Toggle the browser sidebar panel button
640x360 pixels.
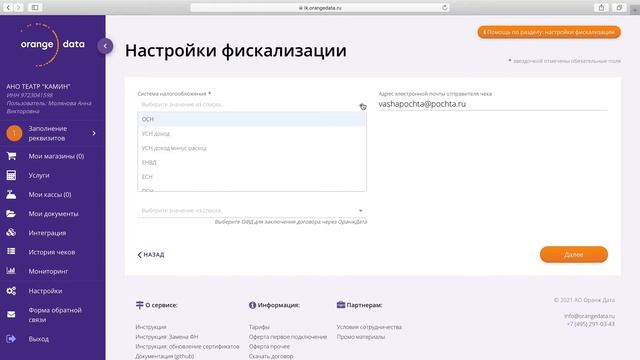pyautogui.click(x=35, y=7)
